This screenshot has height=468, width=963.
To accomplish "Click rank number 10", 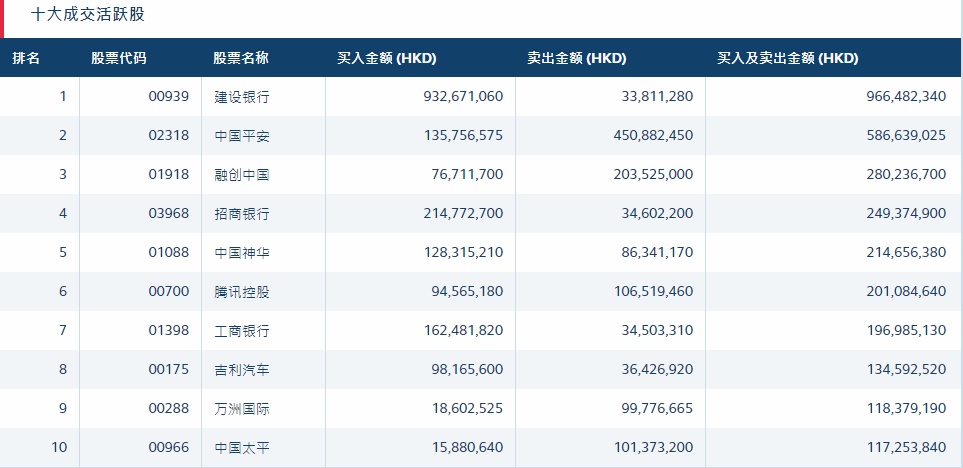I will (x=59, y=447).
